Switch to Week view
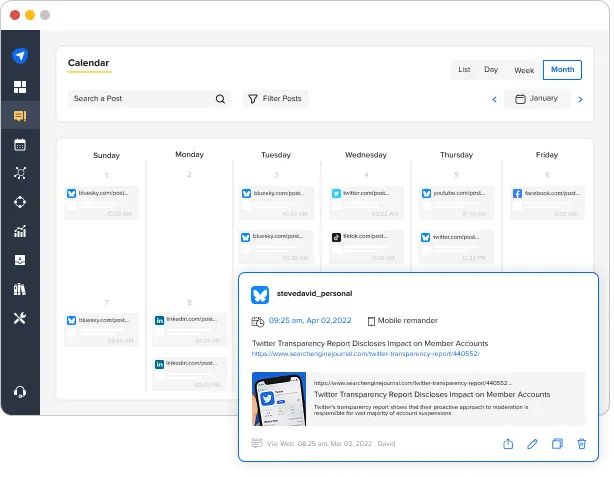Viewport: 614px width, 477px height. [524, 70]
